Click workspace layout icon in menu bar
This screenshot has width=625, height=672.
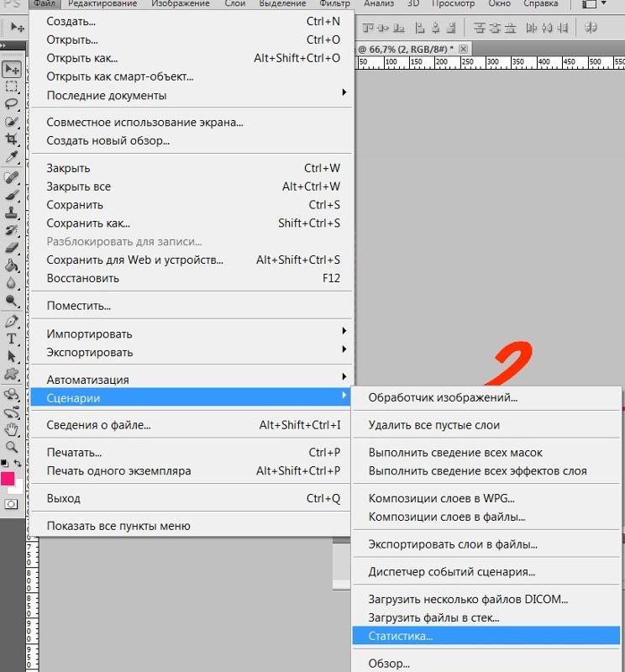(589, 4)
